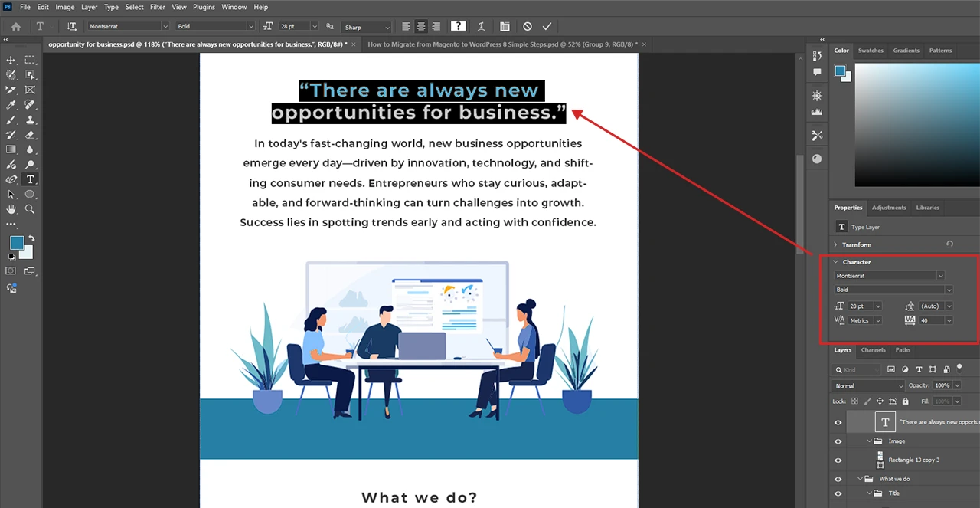
Task: Hide the Image group layer
Action: (838, 441)
